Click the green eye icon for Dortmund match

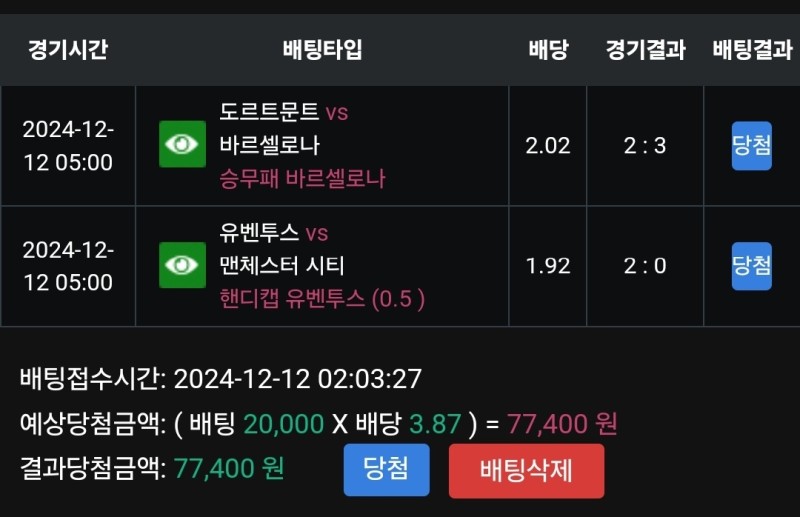point(182,145)
